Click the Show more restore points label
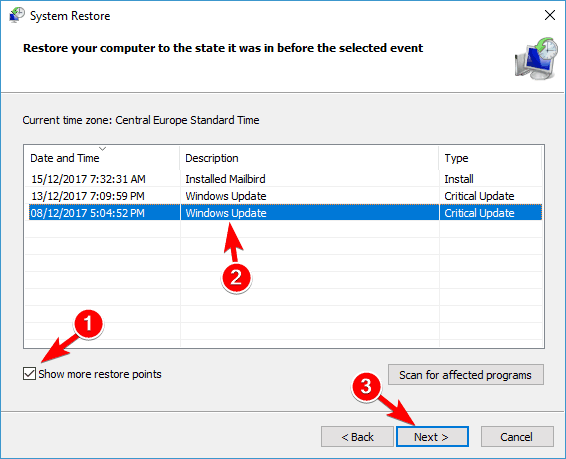 pyautogui.click(x=100, y=374)
